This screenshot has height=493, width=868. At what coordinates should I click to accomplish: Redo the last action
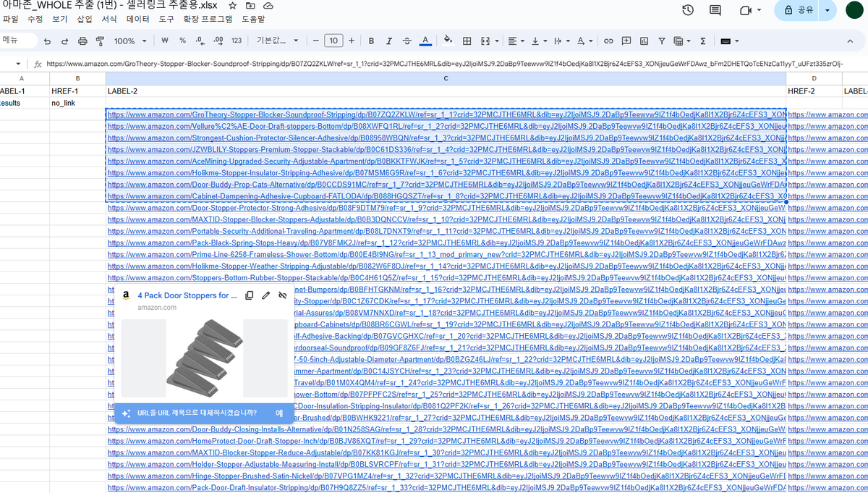point(65,41)
